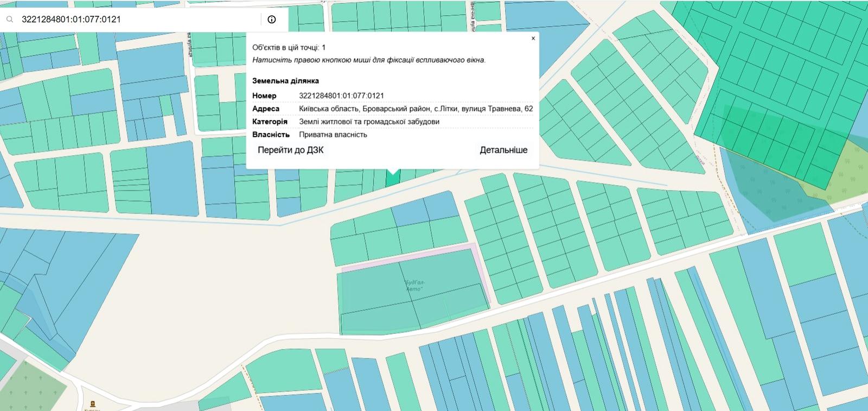Focus the cadastral number search field
Screen dimensions: 868x411
pos(136,20)
